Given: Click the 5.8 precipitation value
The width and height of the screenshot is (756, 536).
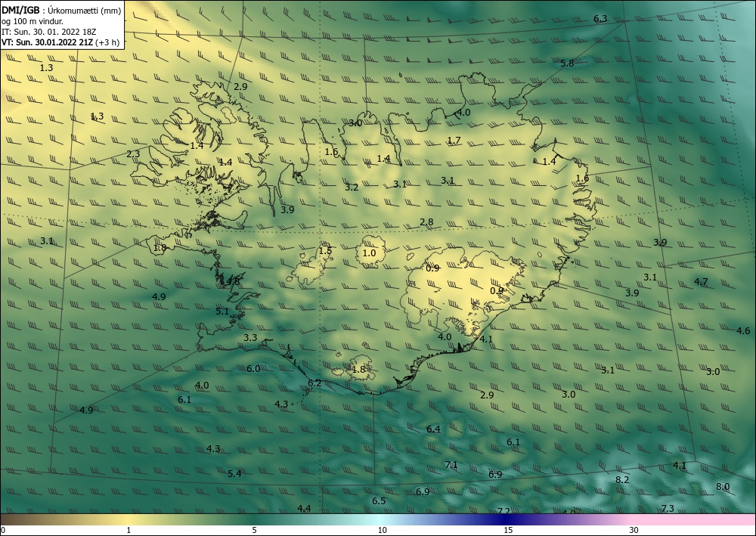Looking at the screenshot, I should click(568, 64).
